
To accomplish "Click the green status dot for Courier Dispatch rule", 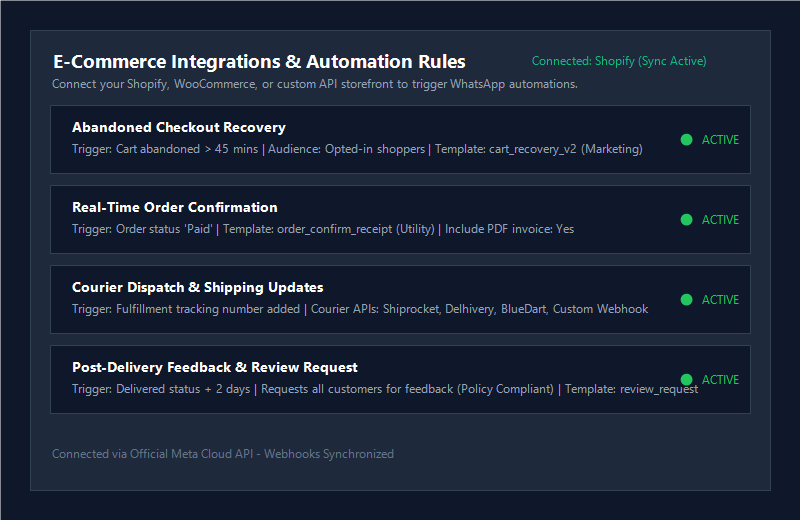I will (686, 300).
